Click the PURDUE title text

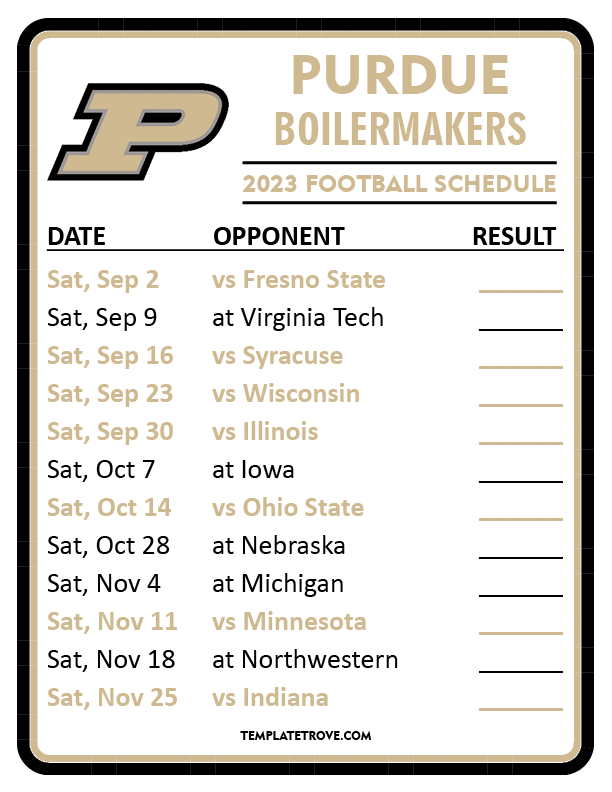[400, 77]
